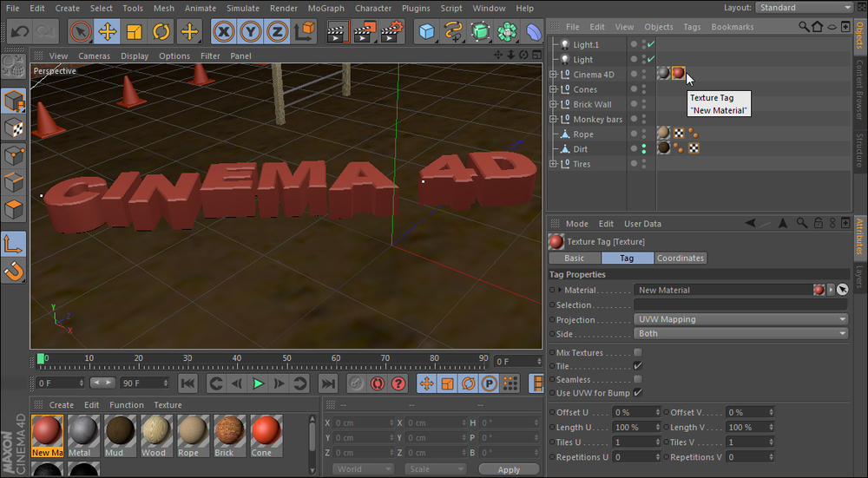This screenshot has width=868, height=478.
Task: Toggle the X-axis lock icon
Action: pyautogui.click(x=224, y=32)
